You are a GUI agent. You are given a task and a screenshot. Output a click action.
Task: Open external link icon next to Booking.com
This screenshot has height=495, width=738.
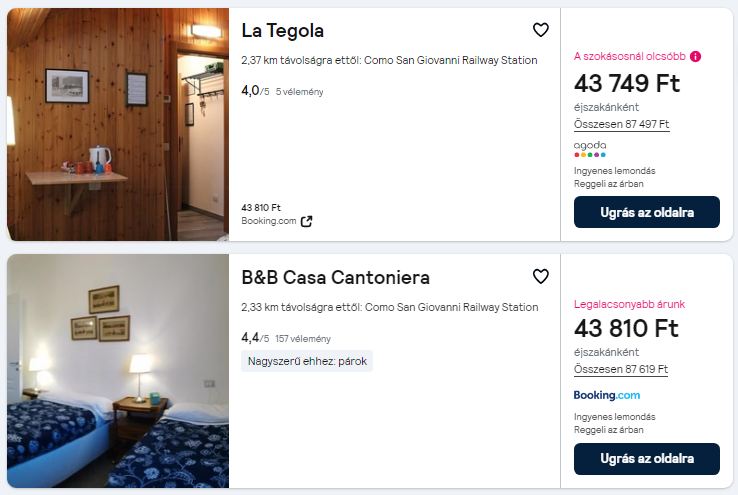(307, 221)
